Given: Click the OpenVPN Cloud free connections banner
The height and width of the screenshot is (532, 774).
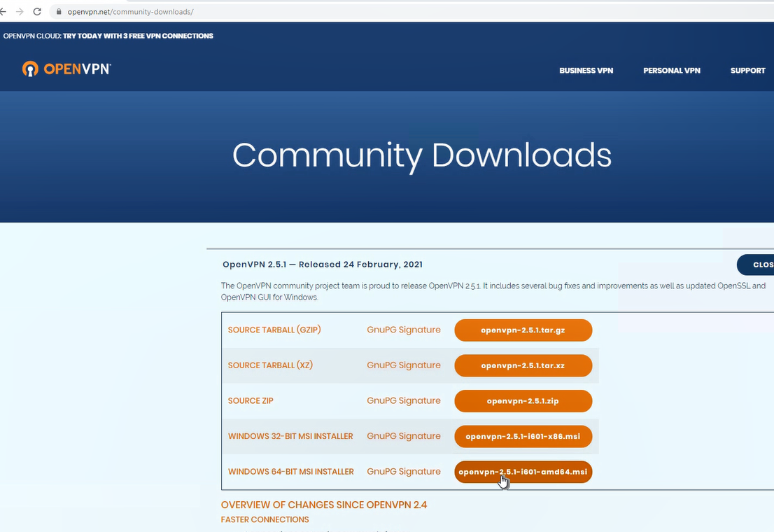Looking at the screenshot, I should tap(108, 36).
